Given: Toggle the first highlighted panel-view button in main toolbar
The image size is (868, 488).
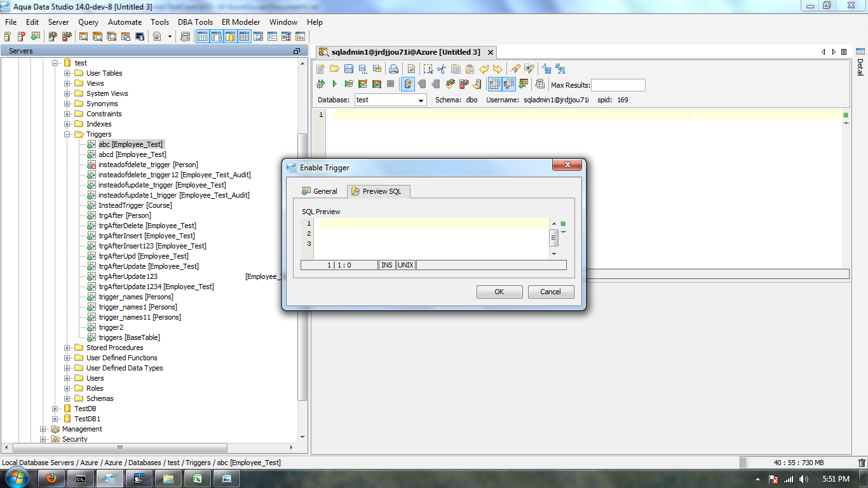Looking at the screenshot, I should point(203,36).
